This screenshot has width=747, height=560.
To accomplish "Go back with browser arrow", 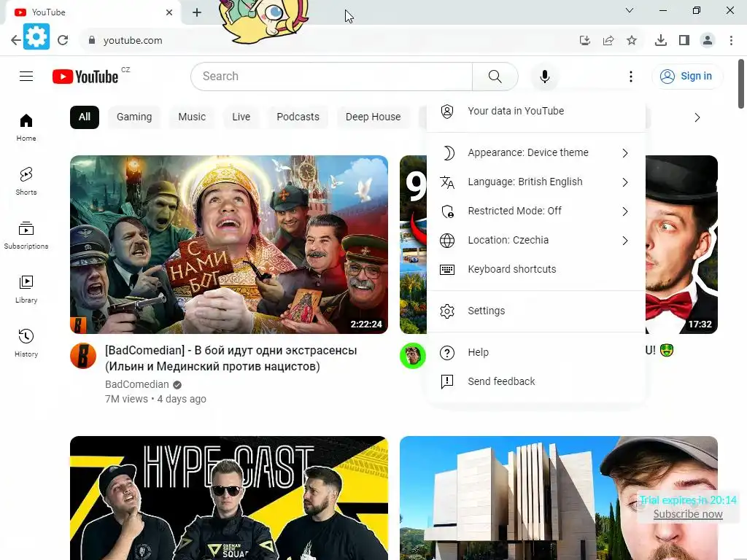I will pyautogui.click(x=15, y=41).
